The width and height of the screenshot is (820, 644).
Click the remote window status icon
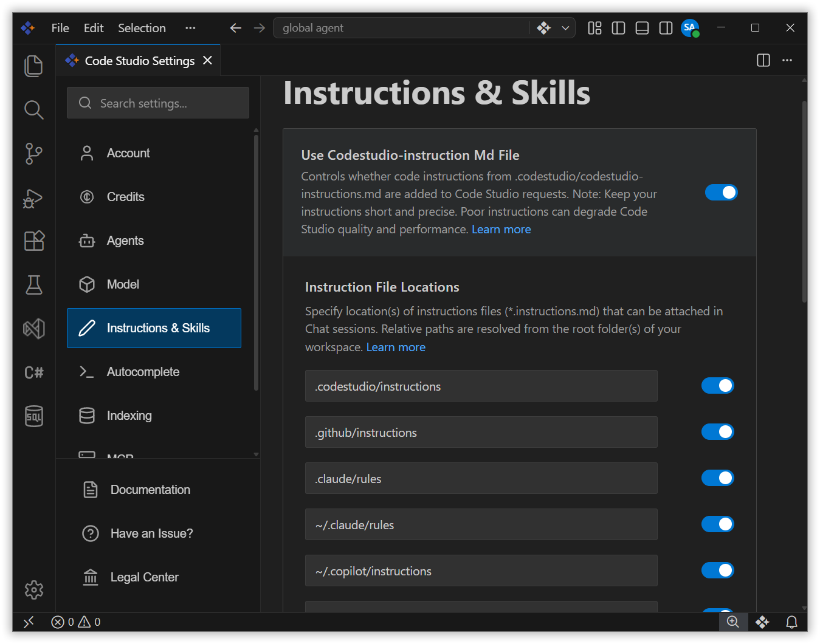pos(29,622)
